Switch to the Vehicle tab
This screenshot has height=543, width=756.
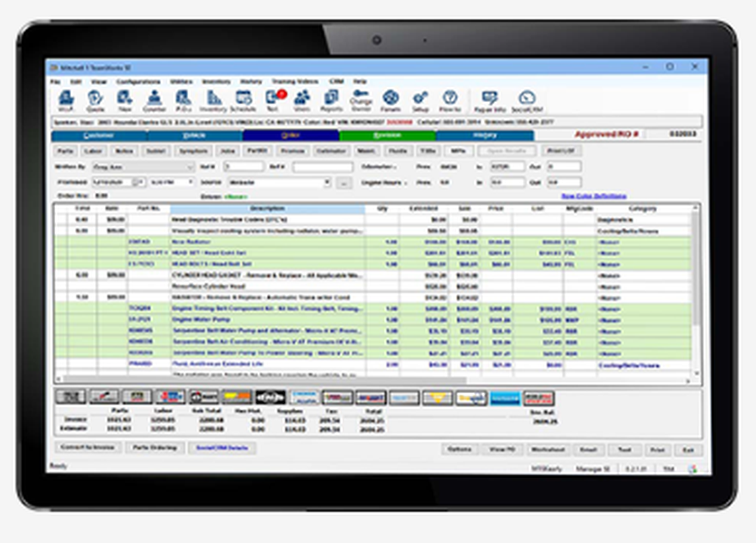(x=194, y=135)
